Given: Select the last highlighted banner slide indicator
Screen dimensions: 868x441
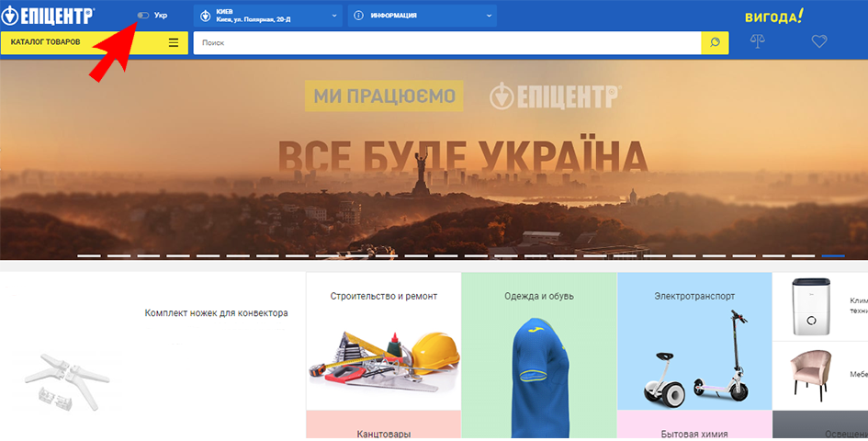Looking at the screenshot, I should (833, 255).
